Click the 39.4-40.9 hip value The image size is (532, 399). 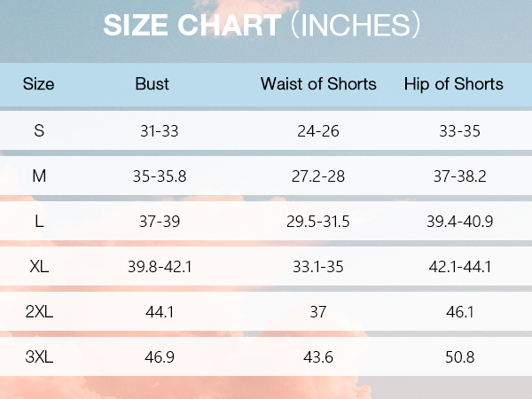pos(459,222)
